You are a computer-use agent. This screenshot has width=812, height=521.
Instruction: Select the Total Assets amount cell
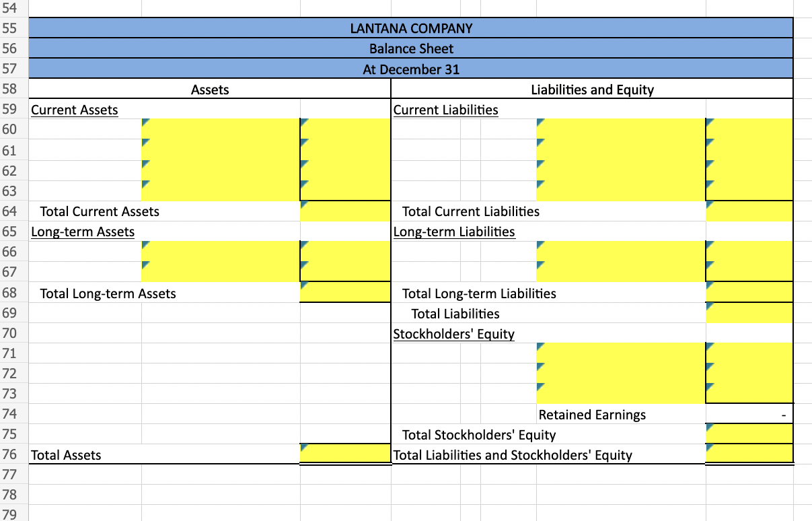(x=344, y=455)
